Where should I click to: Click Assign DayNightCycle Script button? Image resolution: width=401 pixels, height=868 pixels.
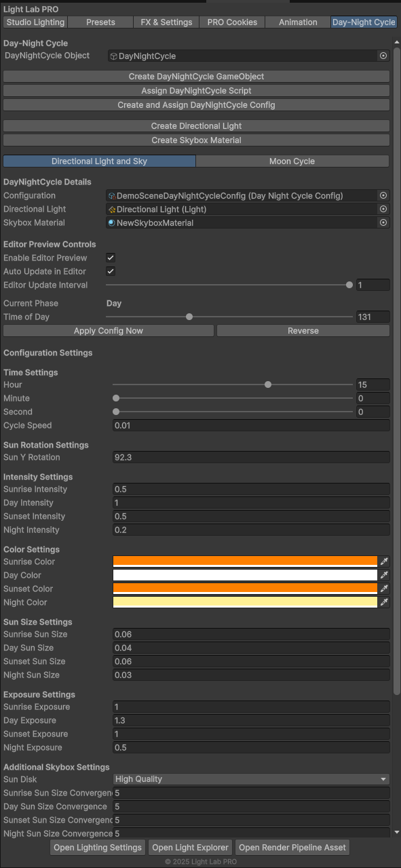point(196,91)
